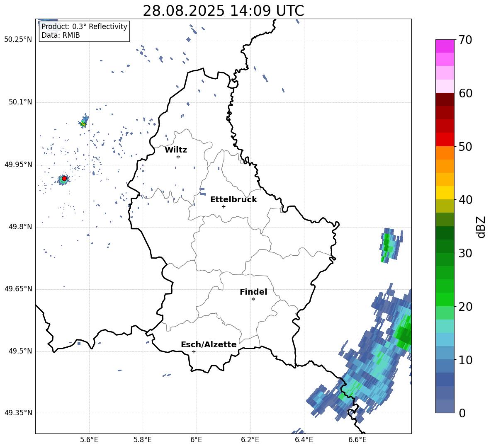Click the 49.8°N latitude label
The image size is (491, 448).
tap(20, 227)
